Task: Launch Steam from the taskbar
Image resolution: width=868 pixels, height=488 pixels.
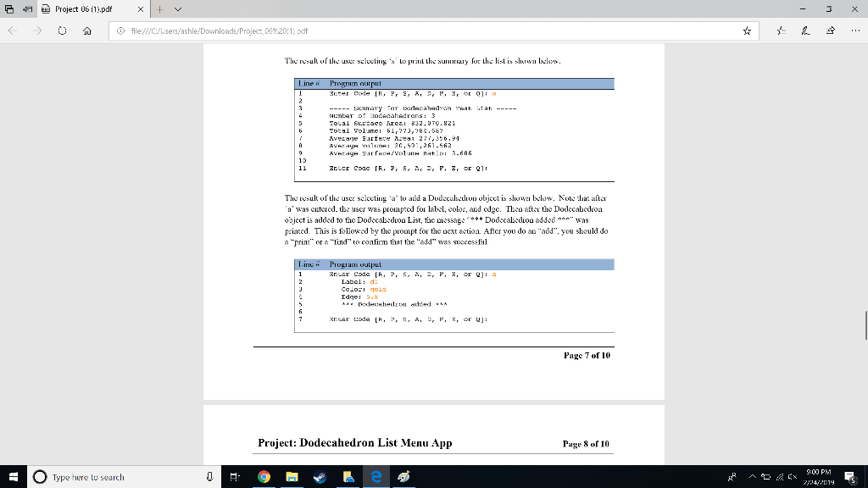Action: click(320, 476)
